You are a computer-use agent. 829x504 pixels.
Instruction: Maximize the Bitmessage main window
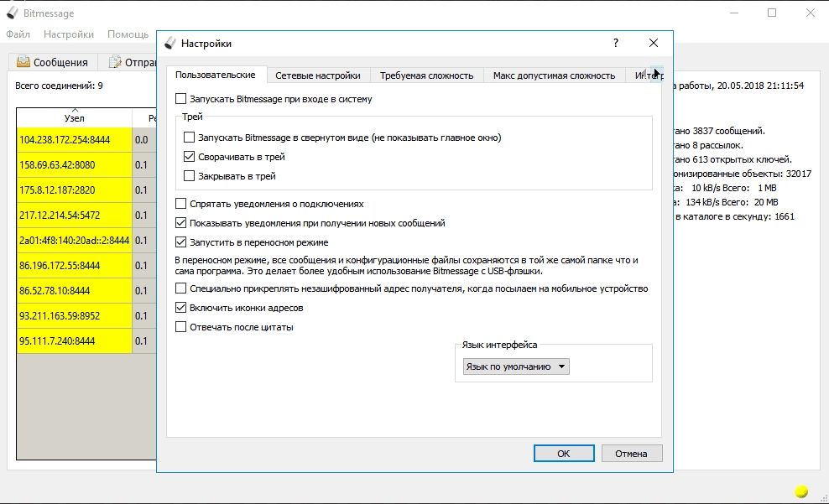tap(772, 13)
